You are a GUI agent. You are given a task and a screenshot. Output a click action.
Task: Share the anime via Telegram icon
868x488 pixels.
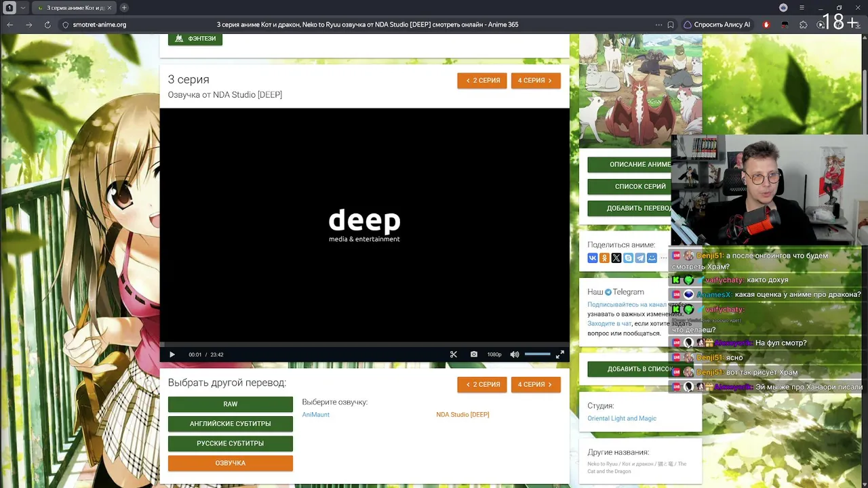(x=640, y=258)
